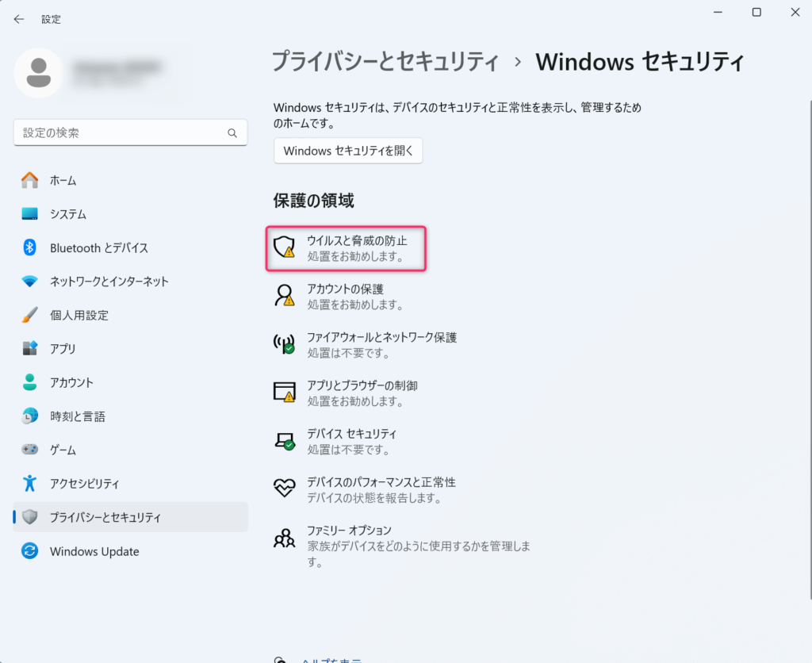Click the firewall antenna icon
This screenshot has width=812, height=663.
(x=285, y=344)
